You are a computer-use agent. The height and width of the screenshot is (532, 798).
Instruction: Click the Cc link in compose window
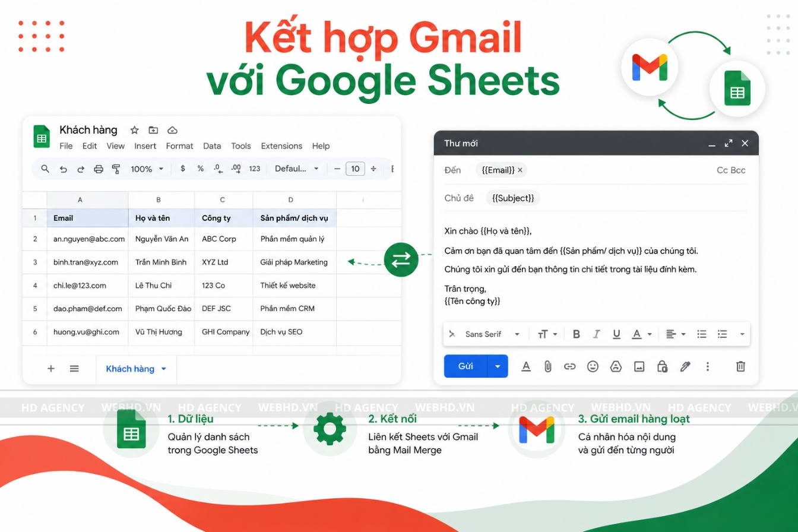coord(722,170)
